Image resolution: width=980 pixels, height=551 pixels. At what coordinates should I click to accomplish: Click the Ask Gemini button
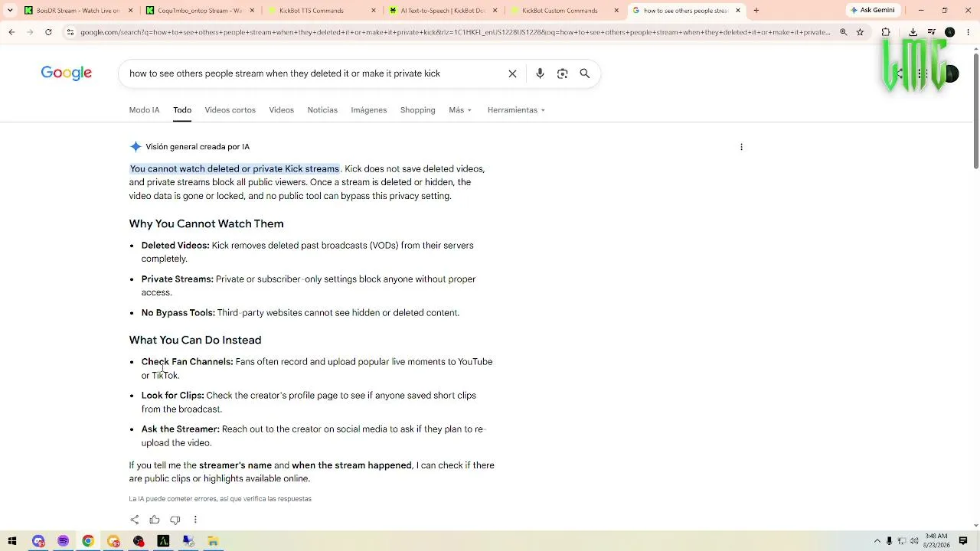(x=873, y=11)
